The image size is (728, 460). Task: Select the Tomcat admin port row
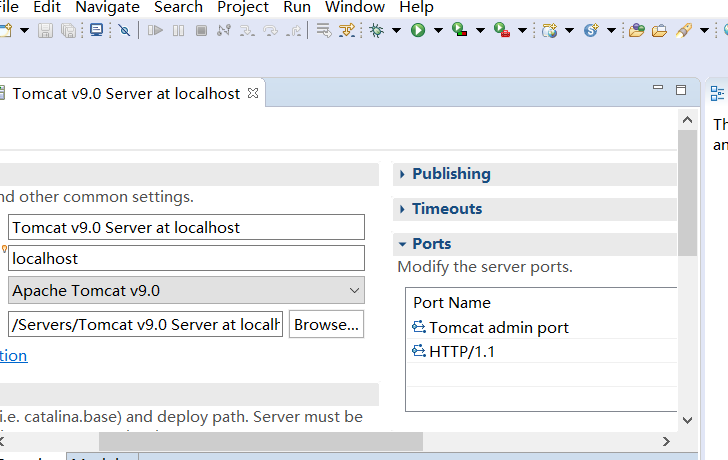[541, 327]
